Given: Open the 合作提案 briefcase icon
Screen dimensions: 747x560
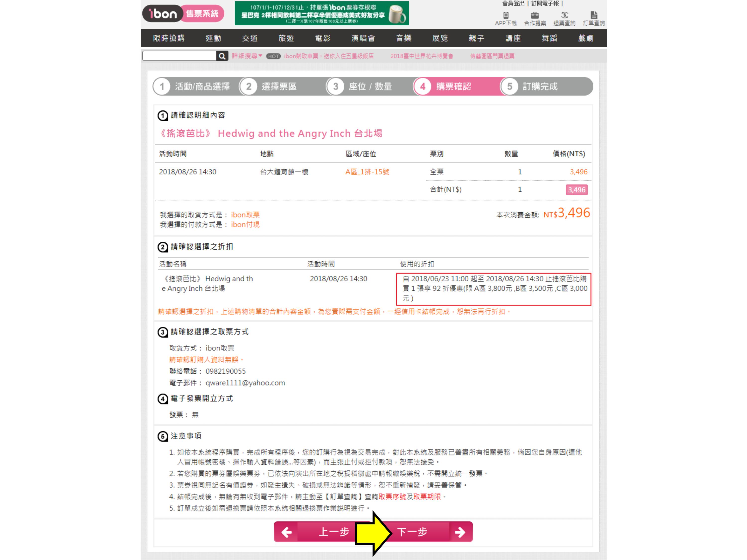Looking at the screenshot, I should point(535,15).
